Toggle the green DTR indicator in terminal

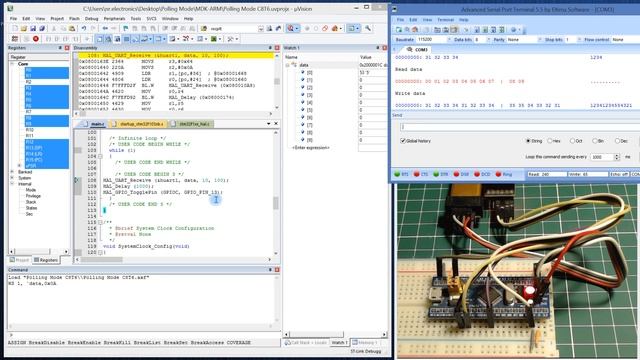tap(436, 174)
